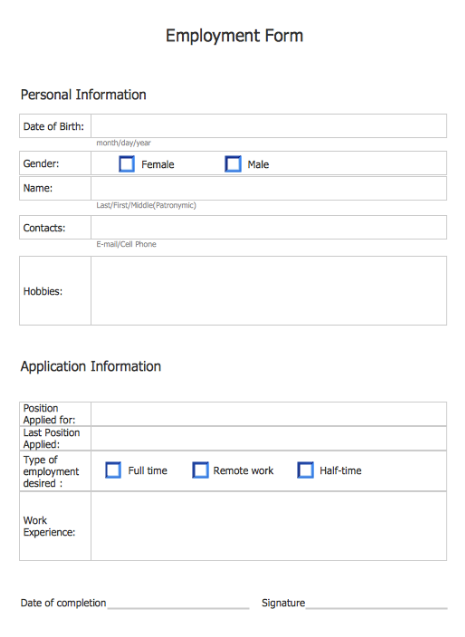Click the Last Position Applied field
This screenshot has width=465, height=637.
(x=269, y=438)
